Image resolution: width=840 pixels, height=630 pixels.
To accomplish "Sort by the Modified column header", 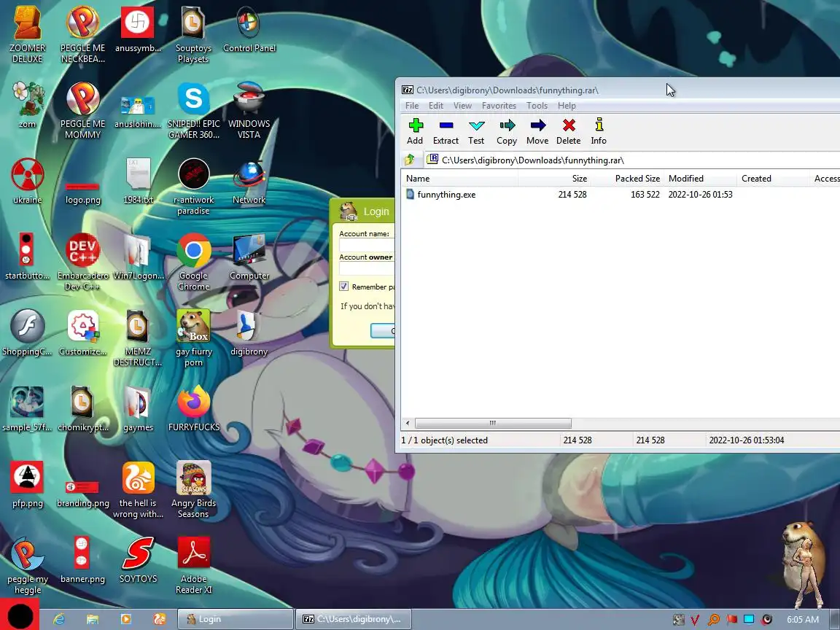I will [x=700, y=179].
